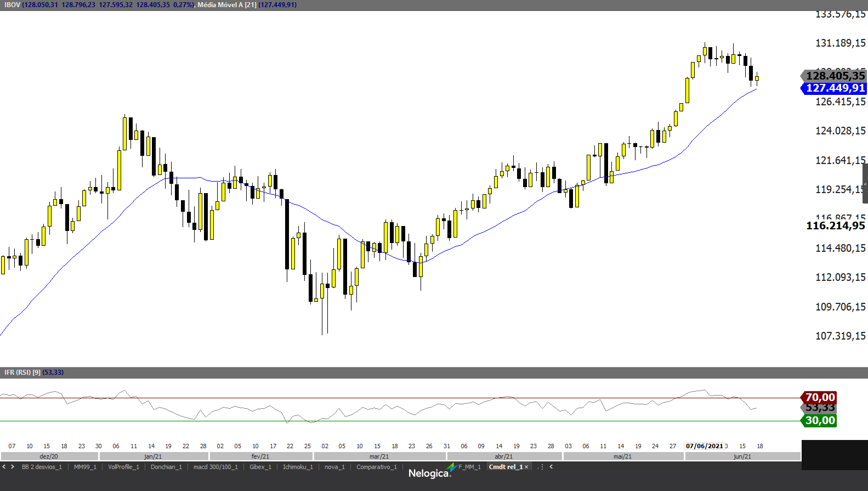Open the MM99_1 tab
Viewport: 868px width, 491px height.
click(85, 467)
